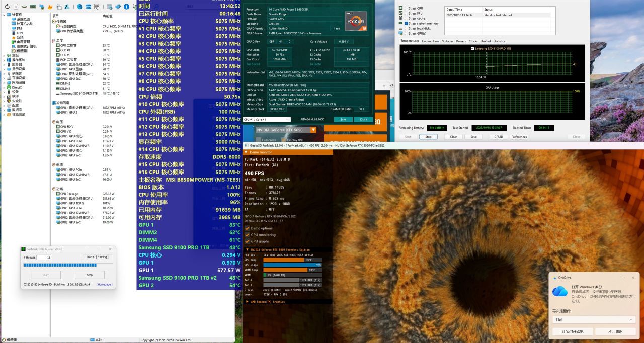The height and width of the screenshot is (343, 644).
Task: Collapse the 计算机 tree node
Action: coord(4,15)
